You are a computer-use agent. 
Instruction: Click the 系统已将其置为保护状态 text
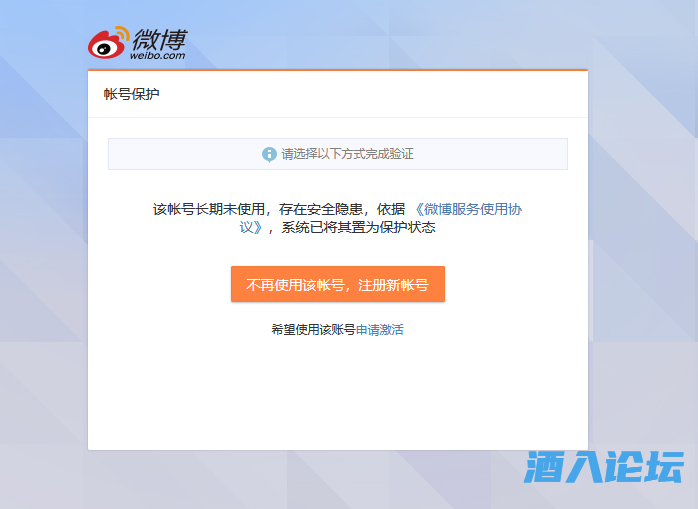(x=358, y=227)
